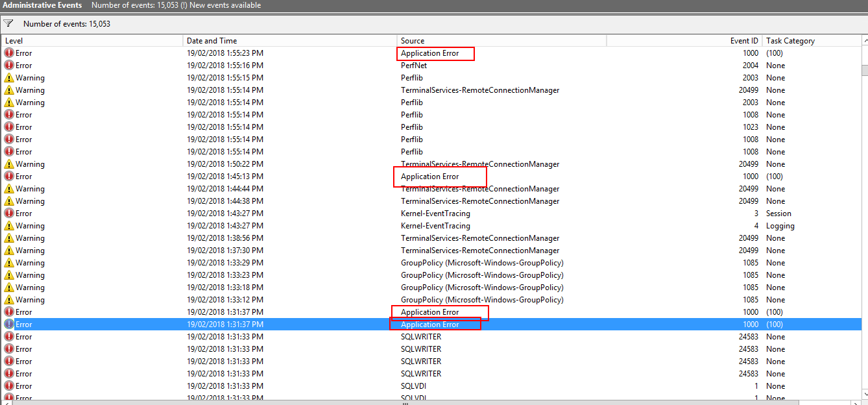Sort by Date and Time column header

coord(291,41)
